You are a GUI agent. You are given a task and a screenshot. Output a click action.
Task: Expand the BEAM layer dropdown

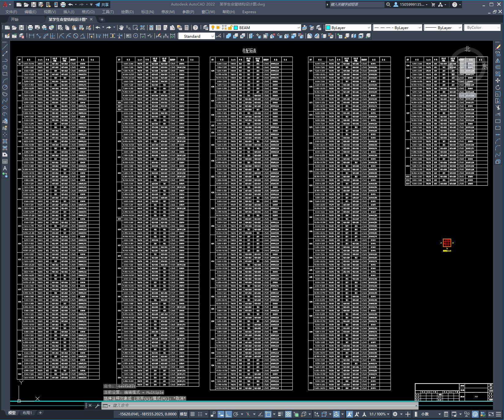coord(299,28)
